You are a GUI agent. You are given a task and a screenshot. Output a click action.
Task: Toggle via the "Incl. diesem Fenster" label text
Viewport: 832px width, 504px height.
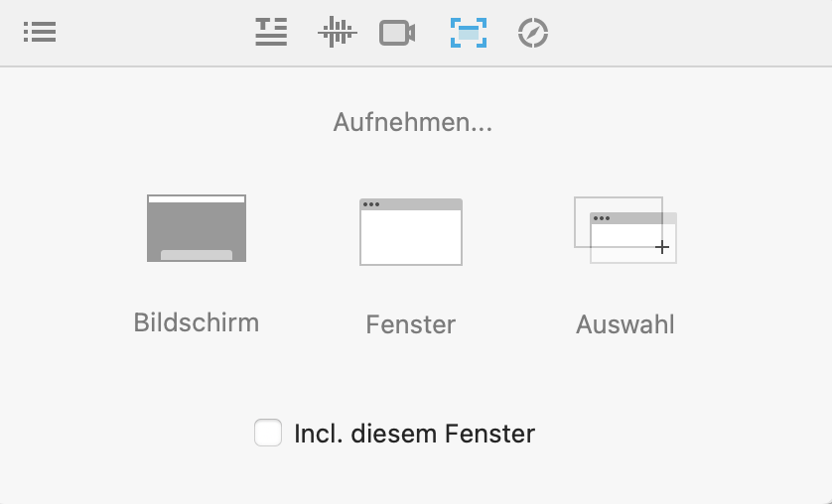(x=414, y=434)
